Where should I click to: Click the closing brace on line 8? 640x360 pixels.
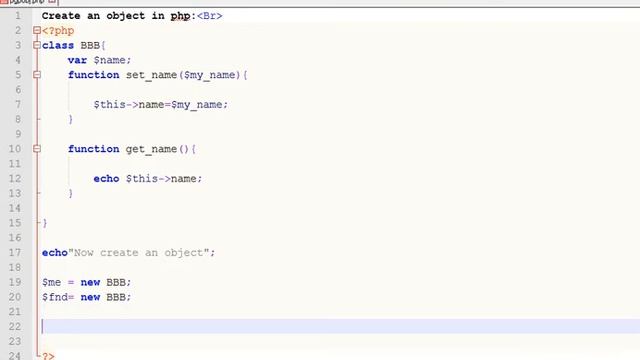coord(71,119)
